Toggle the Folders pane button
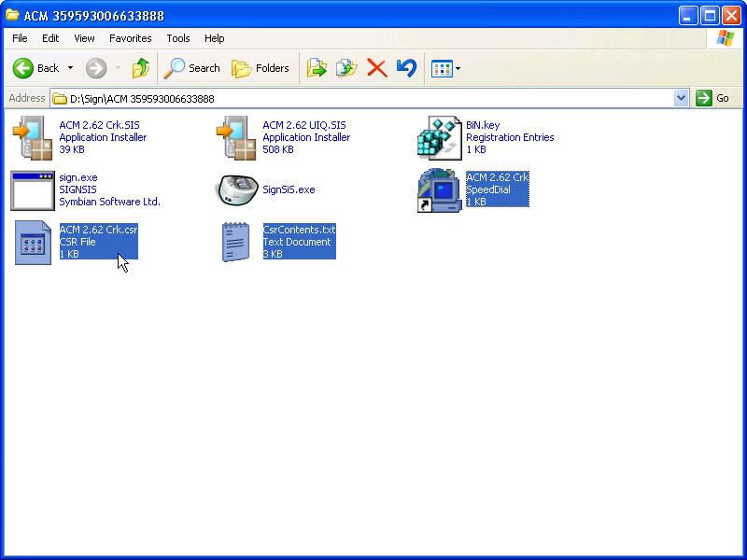The height and width of the screenshot is (560, 747). click(261, 68)
